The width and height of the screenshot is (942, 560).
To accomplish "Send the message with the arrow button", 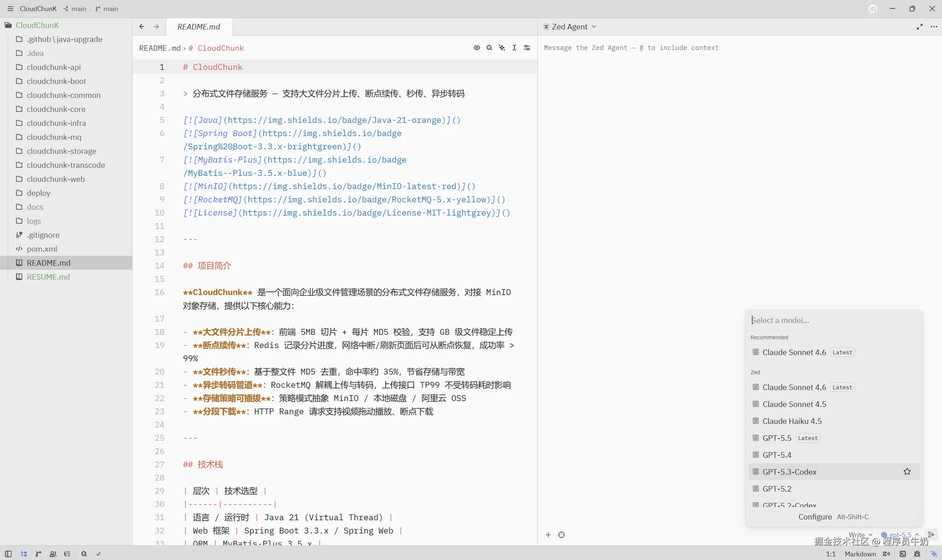I will tap(931, 534).
